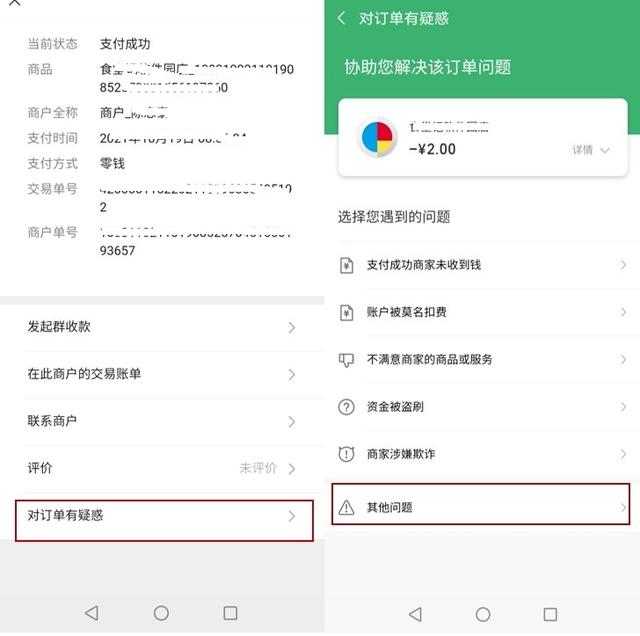Tap right phone's circular home navigation button
640x636 pixels.
point(483,614)
